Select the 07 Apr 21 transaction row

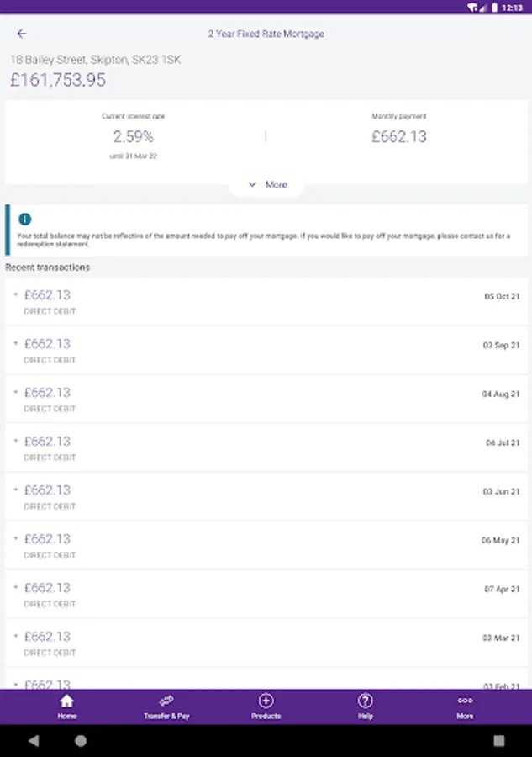[x=266, y=595]
